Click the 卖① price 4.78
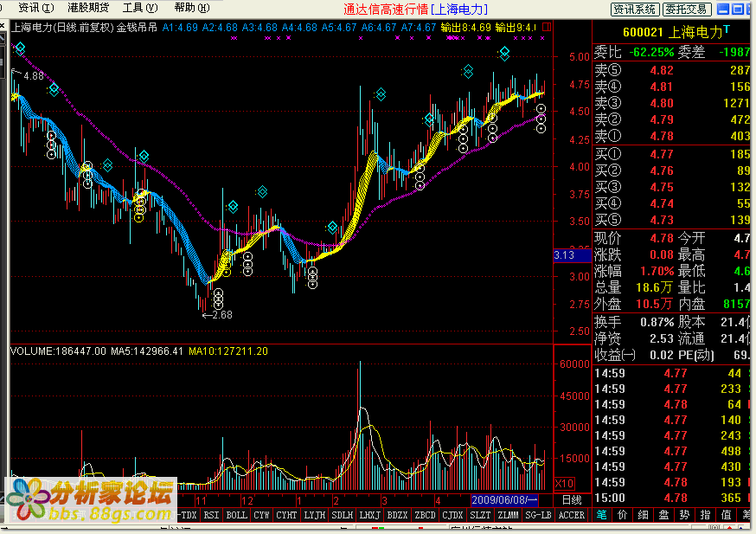The width and height of the screenshot is (756, 534). [662, 136]
